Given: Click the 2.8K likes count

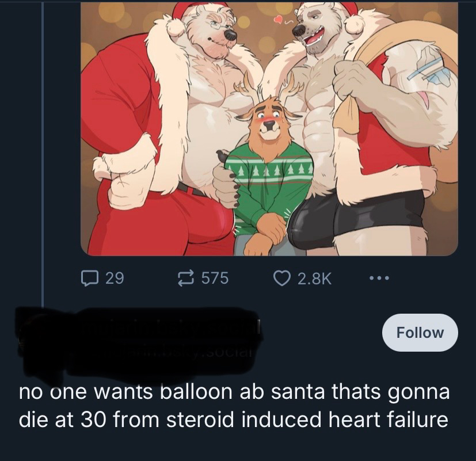Looking at the screenshot, I should click(x=314, y=279).
